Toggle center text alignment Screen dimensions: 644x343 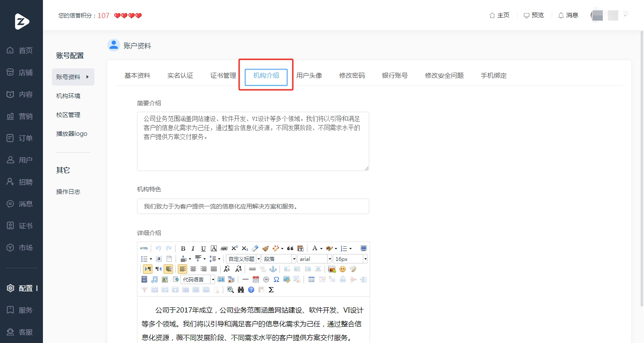click(x=193, y=269)
